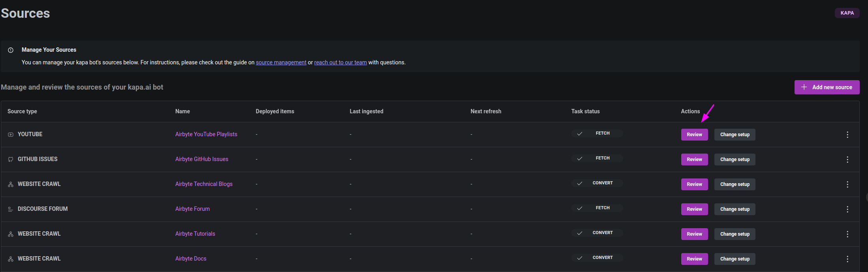This screenshot has width=868, height=272.
Task: Review the Airbyte Technical Blogs source
Action: (x=695, y=184)
